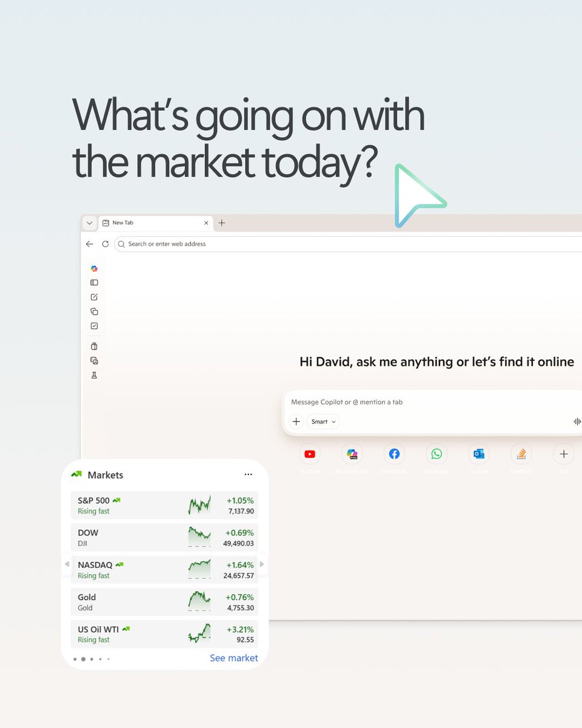Open the Microsoft 365 shortcut
The image size is (582, 728).
tap(352, 454)
